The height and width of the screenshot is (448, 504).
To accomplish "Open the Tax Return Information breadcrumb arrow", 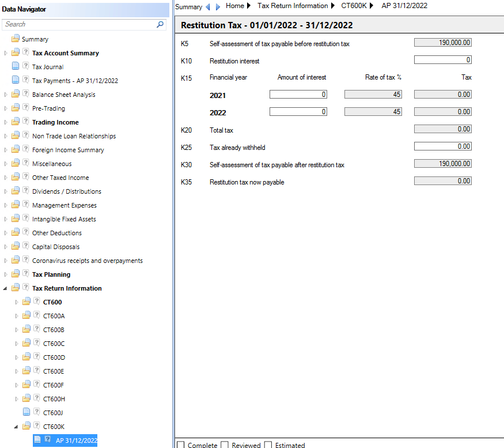I will coord(333,6).
